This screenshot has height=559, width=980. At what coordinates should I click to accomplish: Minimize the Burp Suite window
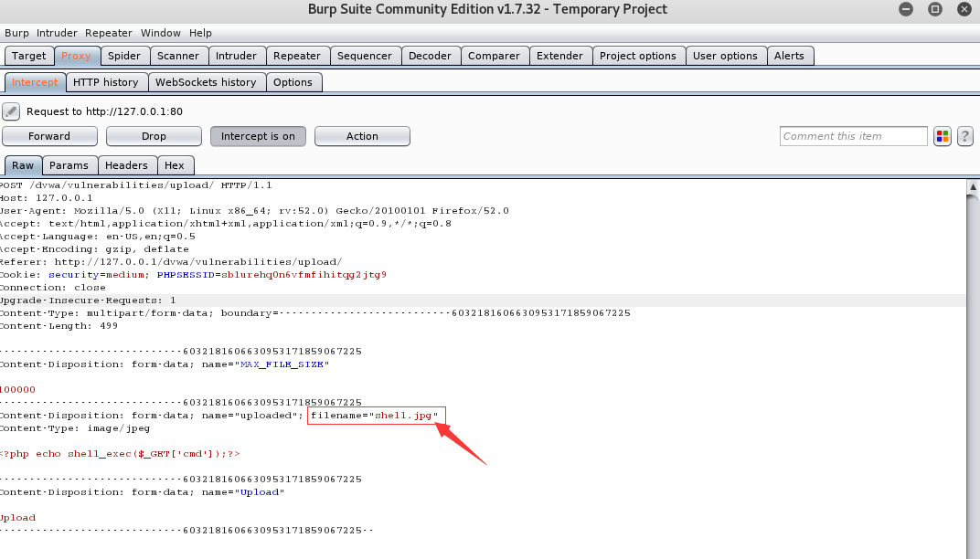click(906, 9)
